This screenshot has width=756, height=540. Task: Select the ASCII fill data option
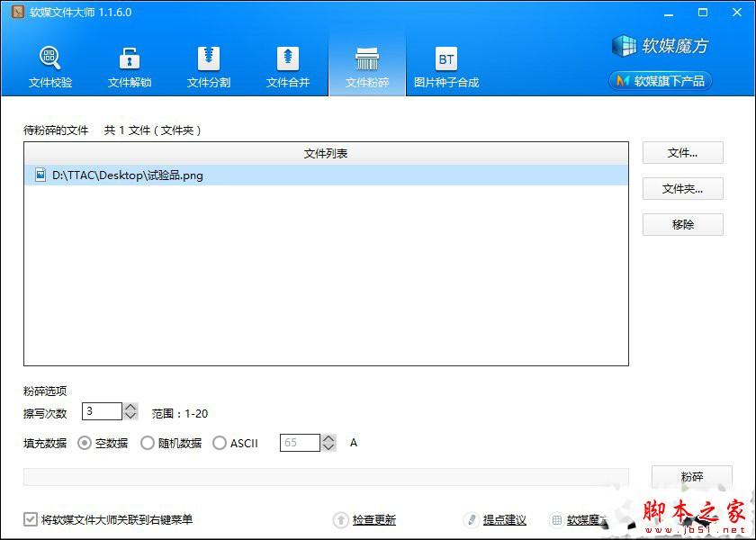coord(219,443)
